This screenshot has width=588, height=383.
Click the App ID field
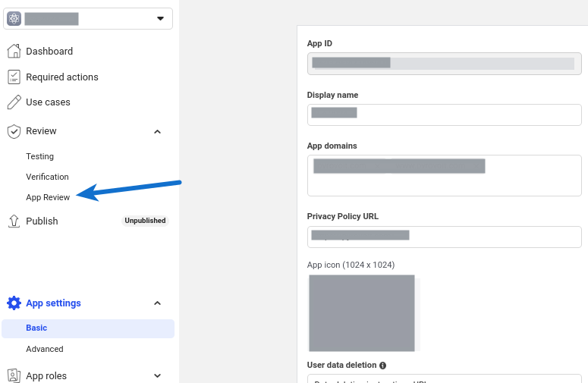pos(444,64)
